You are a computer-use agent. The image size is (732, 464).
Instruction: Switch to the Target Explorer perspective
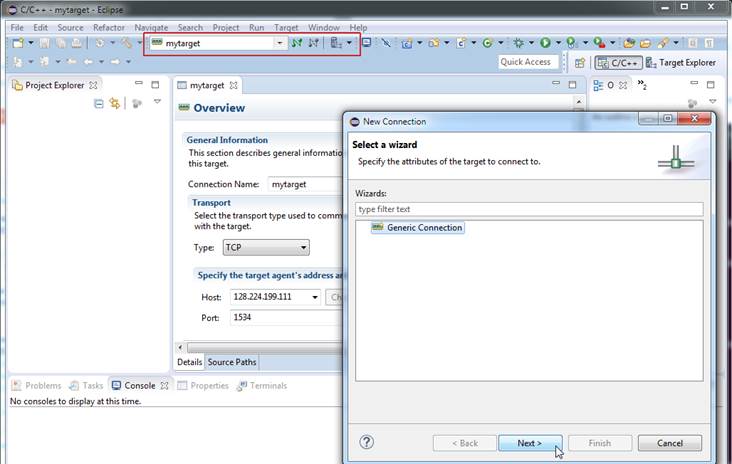(x=680, y=62)
